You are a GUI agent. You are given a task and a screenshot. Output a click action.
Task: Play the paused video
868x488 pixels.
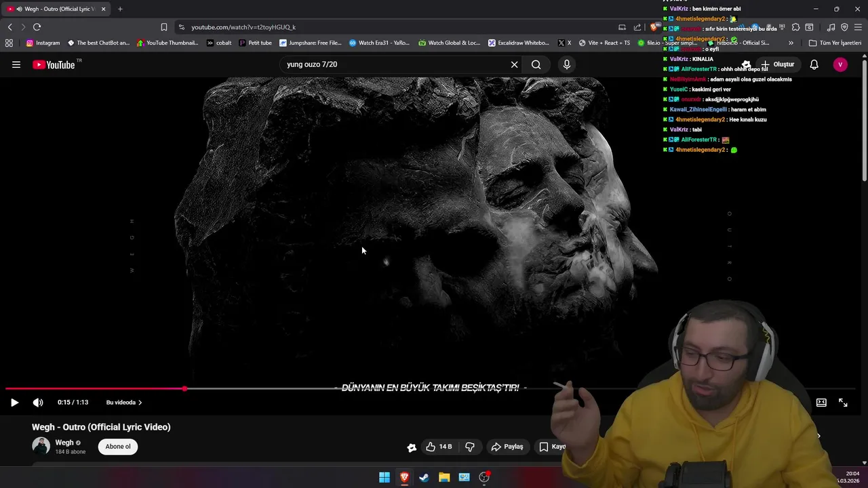(14, 403)
